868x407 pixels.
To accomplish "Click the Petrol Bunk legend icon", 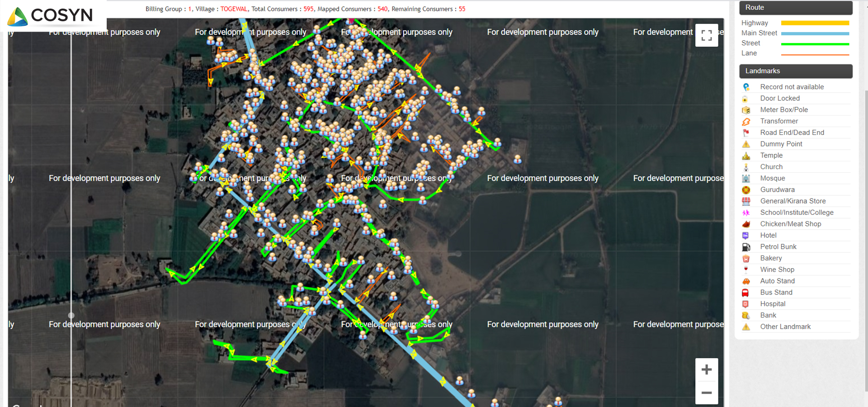I will (x=746, y=247).
